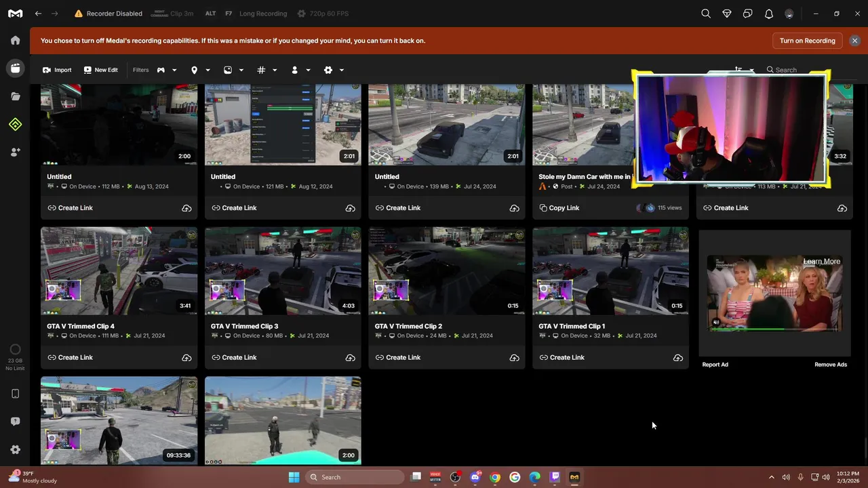Click Turn on Recording button
Viewport: 868px width, 488px height.
(x=807, y=41)
